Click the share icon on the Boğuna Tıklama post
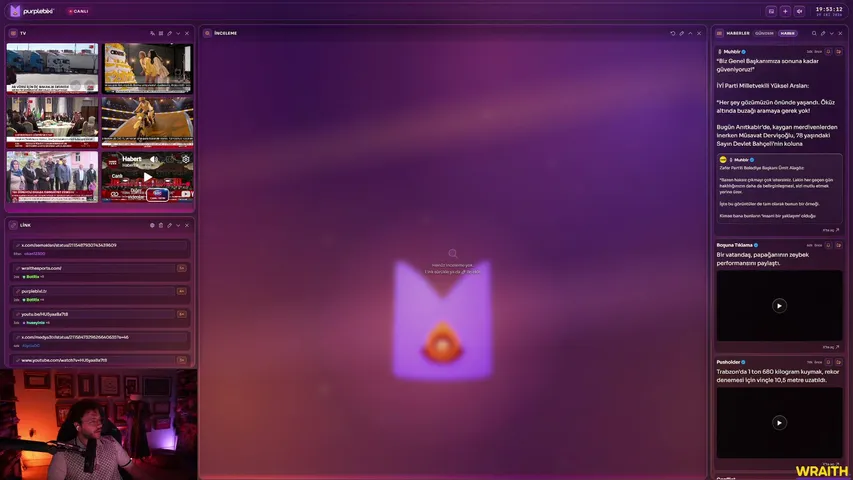 click(x=838, y=245)
